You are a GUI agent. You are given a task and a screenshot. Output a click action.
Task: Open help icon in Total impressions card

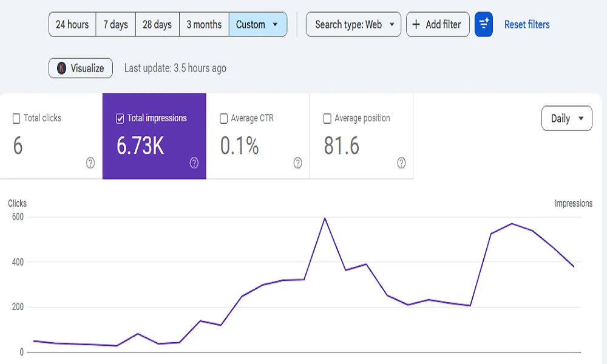[194, 163]
